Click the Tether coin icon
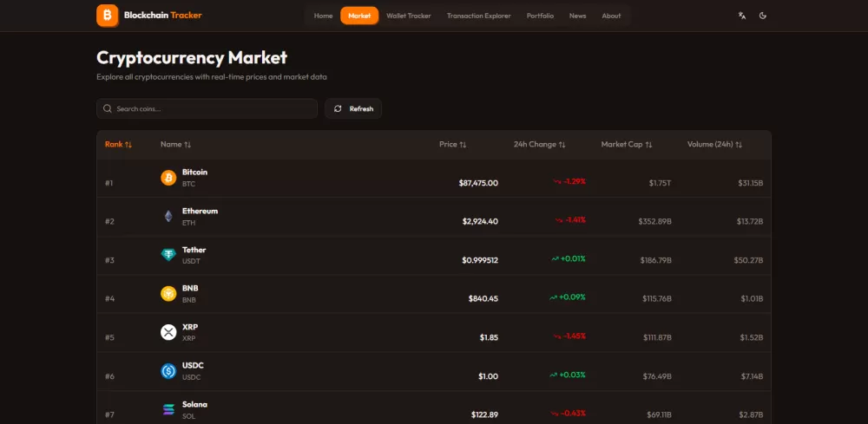868x424 pixels. [x=168, y=255]
